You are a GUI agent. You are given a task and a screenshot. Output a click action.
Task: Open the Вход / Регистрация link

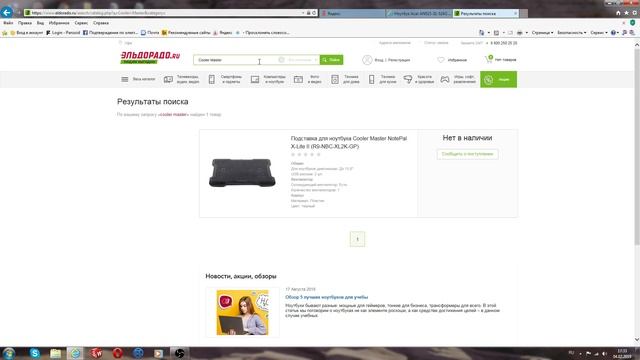(392, 60)
